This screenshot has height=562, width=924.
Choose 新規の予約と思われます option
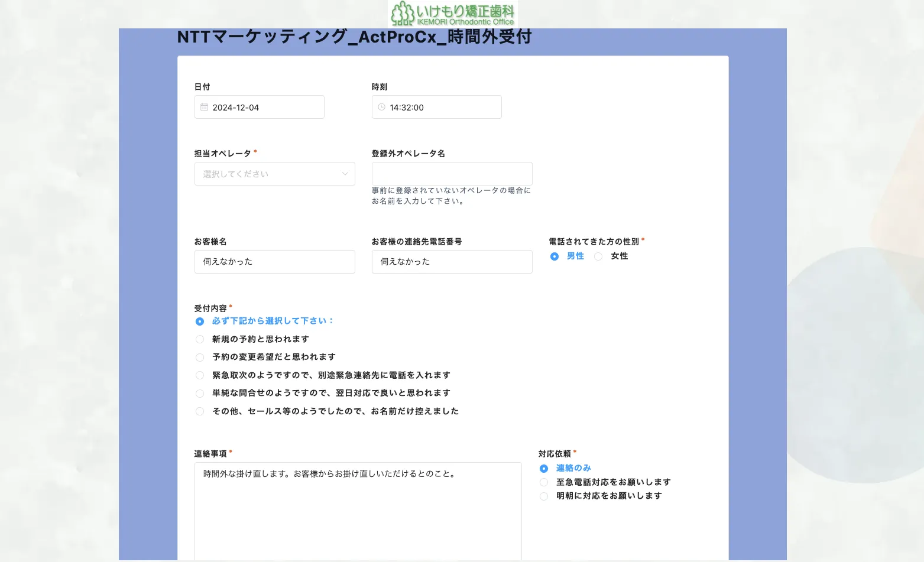[x=200, y=339]
